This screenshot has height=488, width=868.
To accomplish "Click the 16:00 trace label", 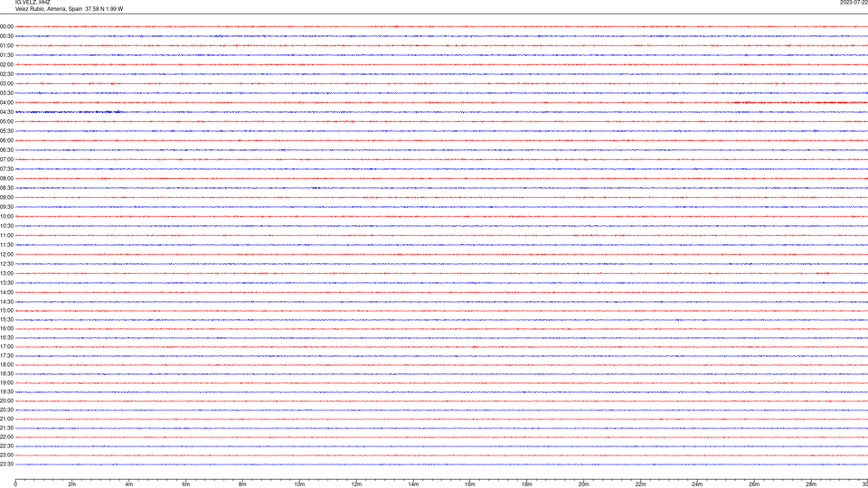I will [x=6, y=329].
